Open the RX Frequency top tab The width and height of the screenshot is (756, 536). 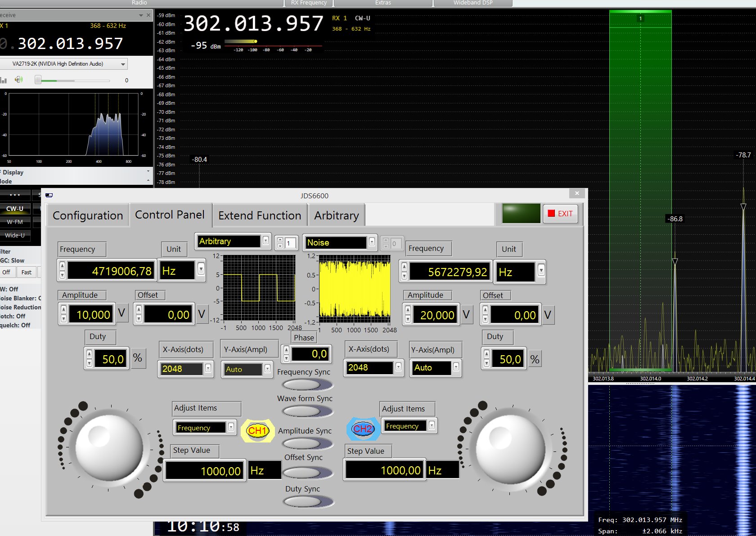309,3
